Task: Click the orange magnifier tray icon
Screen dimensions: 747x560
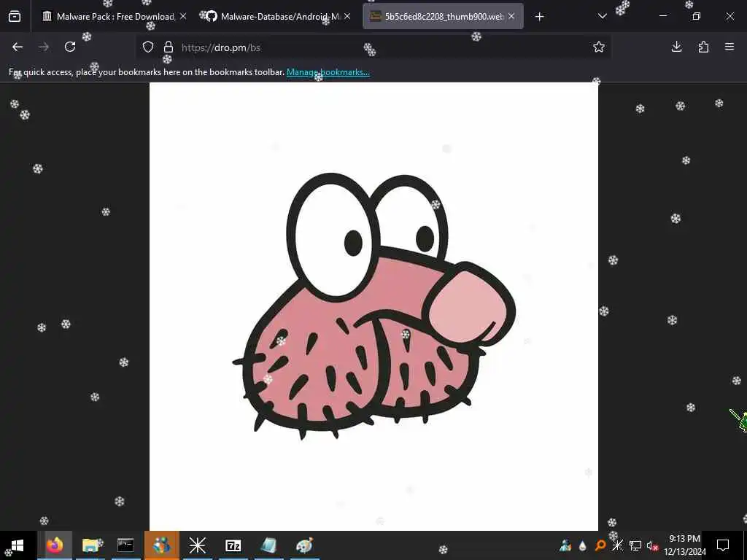Action: 600,545
